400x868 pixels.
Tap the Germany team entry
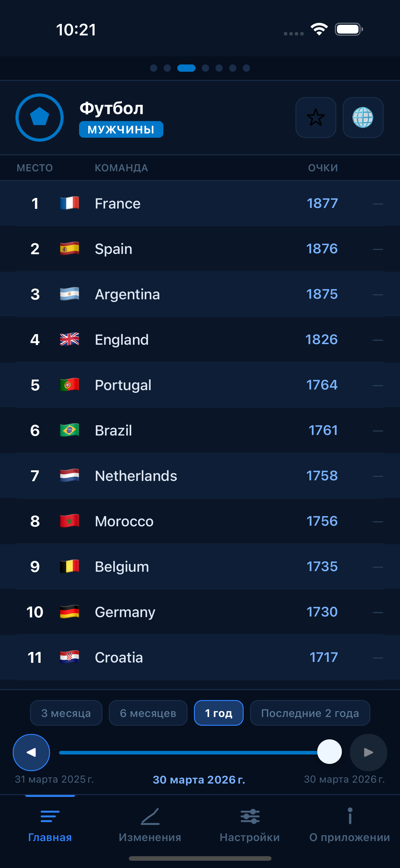pos(200,612)
